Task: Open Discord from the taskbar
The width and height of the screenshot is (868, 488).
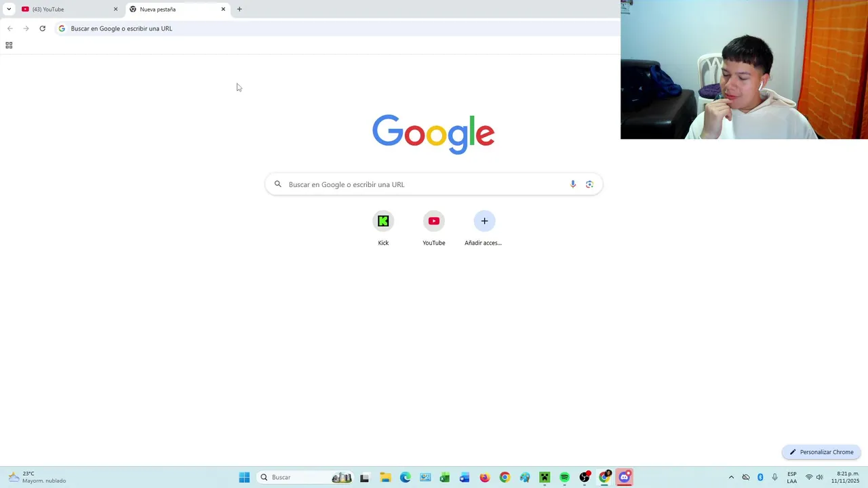Action: [625, 477]
